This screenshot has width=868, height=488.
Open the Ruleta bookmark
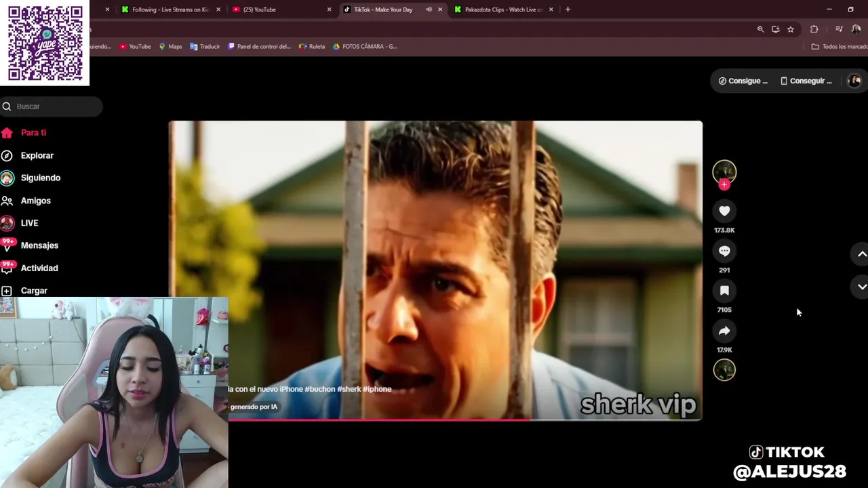[x=312, y=46]
